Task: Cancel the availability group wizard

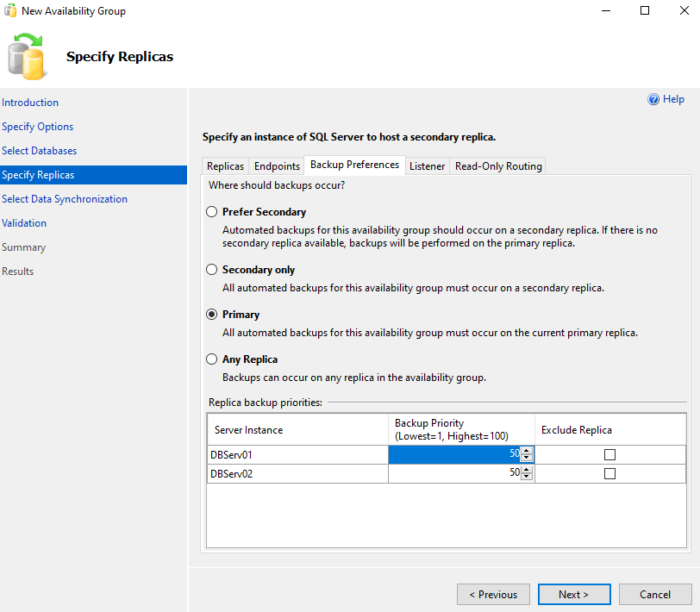Action: click(655, 594)
